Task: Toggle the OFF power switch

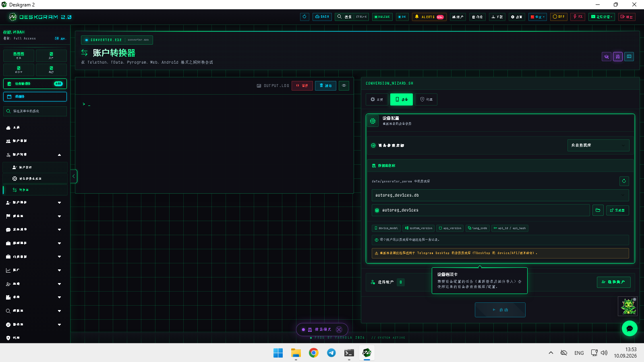Action: click(559, 17)
